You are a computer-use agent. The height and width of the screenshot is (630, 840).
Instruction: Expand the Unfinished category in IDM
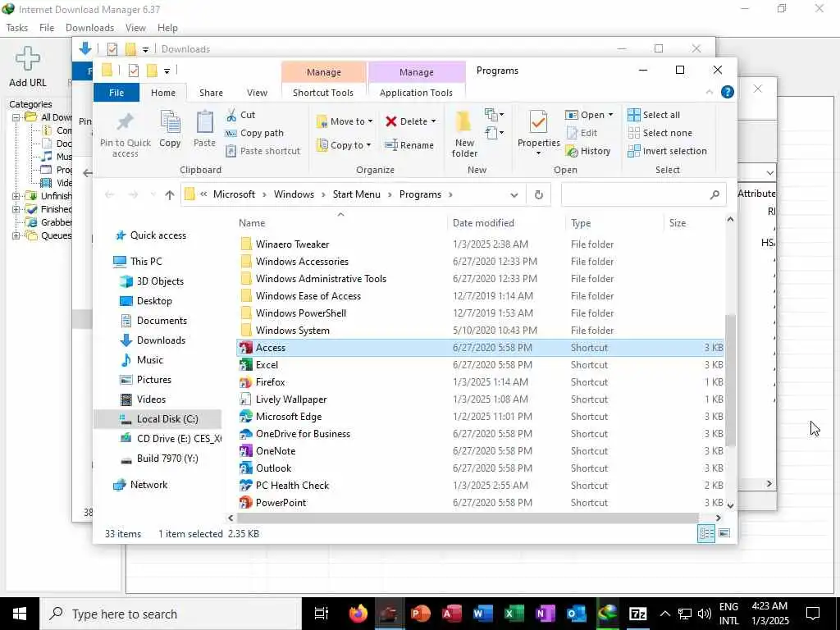(16, 196)
